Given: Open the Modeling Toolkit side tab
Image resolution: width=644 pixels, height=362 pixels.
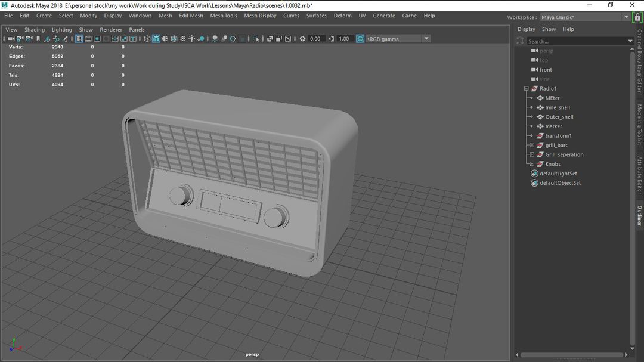Looking at the screenshot, I should [x=639, y=124].
